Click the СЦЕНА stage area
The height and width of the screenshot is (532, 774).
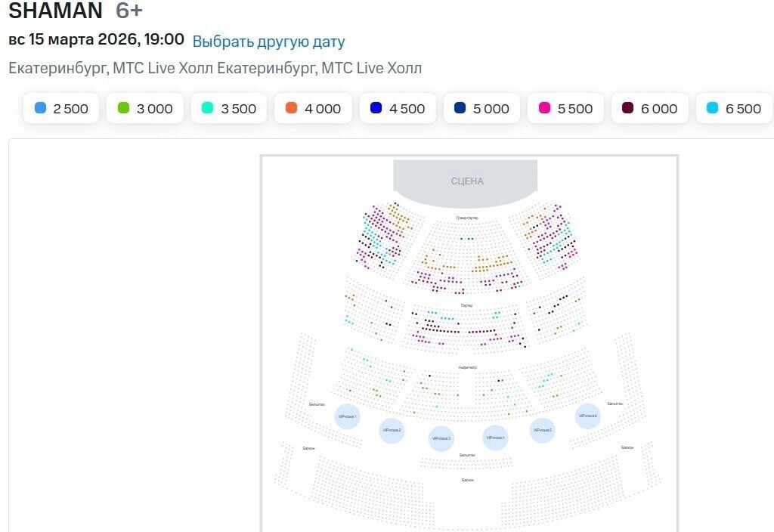tap(466, 181)
